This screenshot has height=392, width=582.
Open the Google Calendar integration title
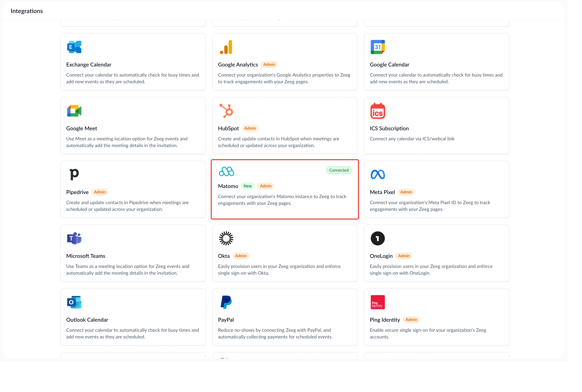click(389, 64)
